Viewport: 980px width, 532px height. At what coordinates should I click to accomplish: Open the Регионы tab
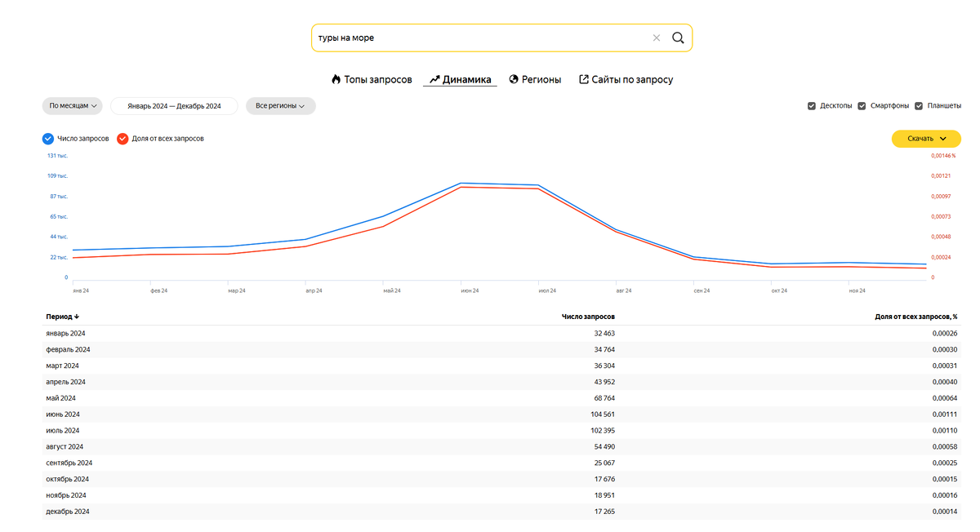[x=535, y=80]
